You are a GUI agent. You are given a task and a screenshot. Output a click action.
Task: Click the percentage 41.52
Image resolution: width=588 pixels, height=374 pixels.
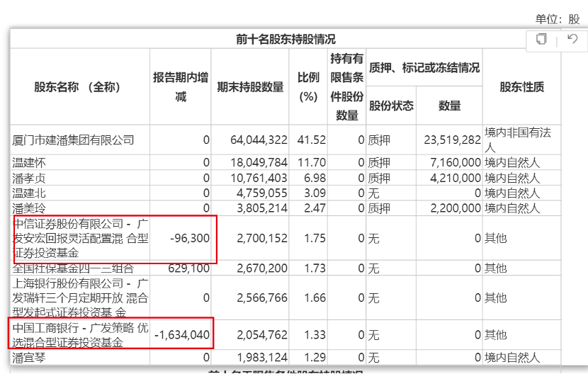point(311,140)
